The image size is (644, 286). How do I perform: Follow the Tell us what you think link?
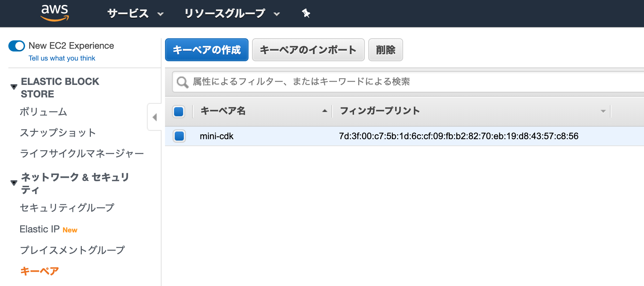[62, 58]
